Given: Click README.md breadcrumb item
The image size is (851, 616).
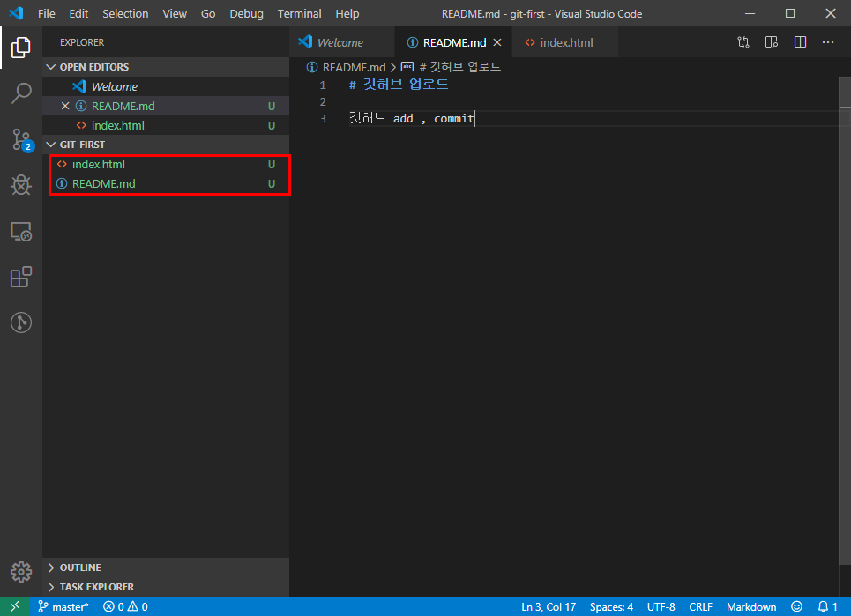Looking at the screenshot, I should pyautogui.click(x=347, y=67).
